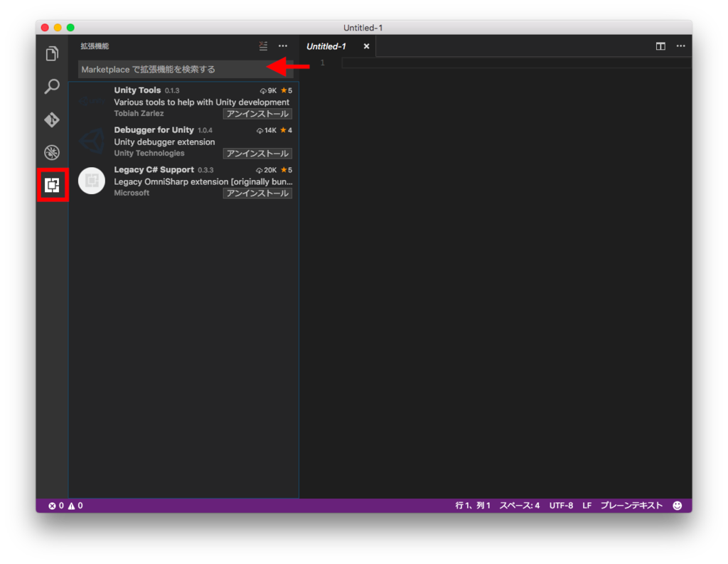Viewport: 728px width, 564px height.
Task: Open the Extensions view icon
Action: click(53, 185)
